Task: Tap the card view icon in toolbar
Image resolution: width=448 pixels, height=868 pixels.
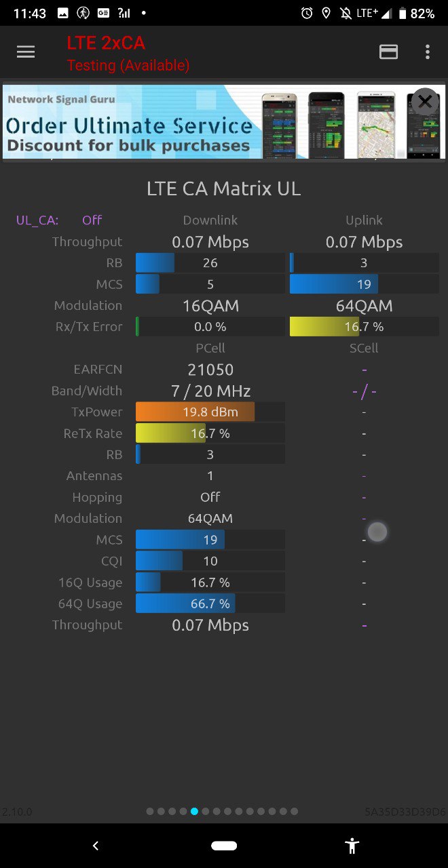Action: pos(389,52)
